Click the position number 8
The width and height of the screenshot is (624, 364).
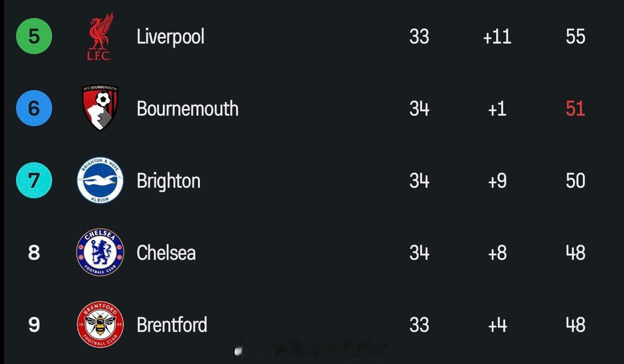tap(34, 253)
